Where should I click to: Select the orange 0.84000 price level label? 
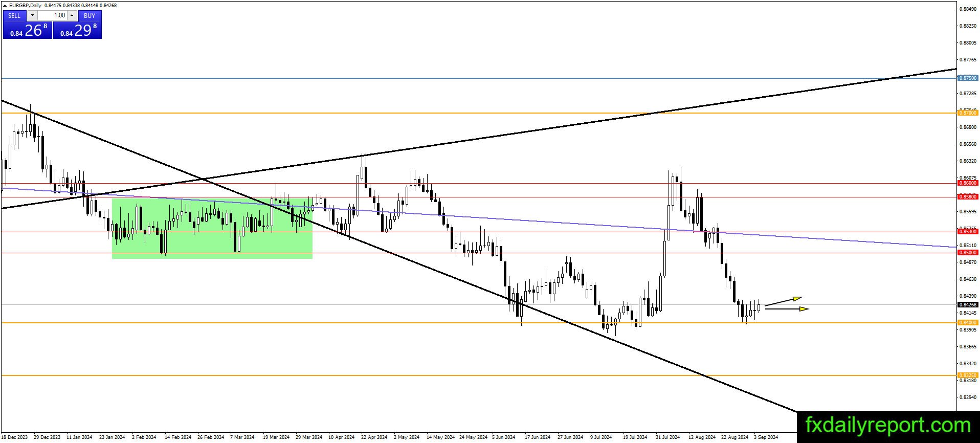[967, 323]
